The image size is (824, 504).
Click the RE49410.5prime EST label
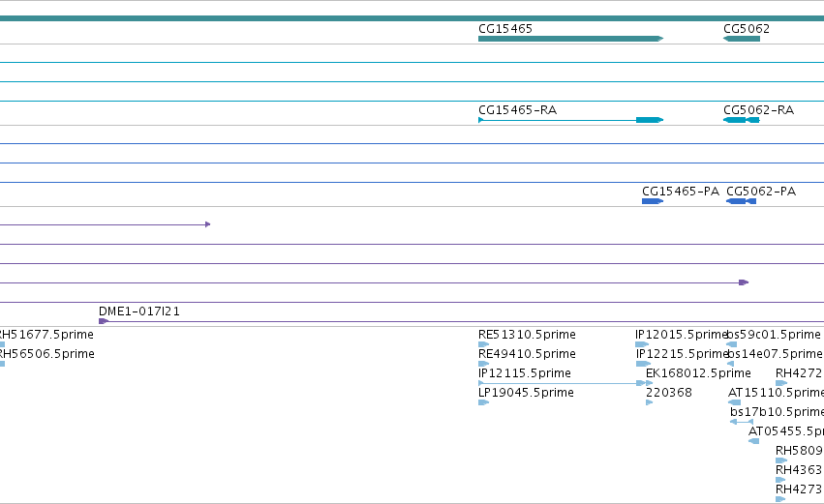(x=527, y=354)
